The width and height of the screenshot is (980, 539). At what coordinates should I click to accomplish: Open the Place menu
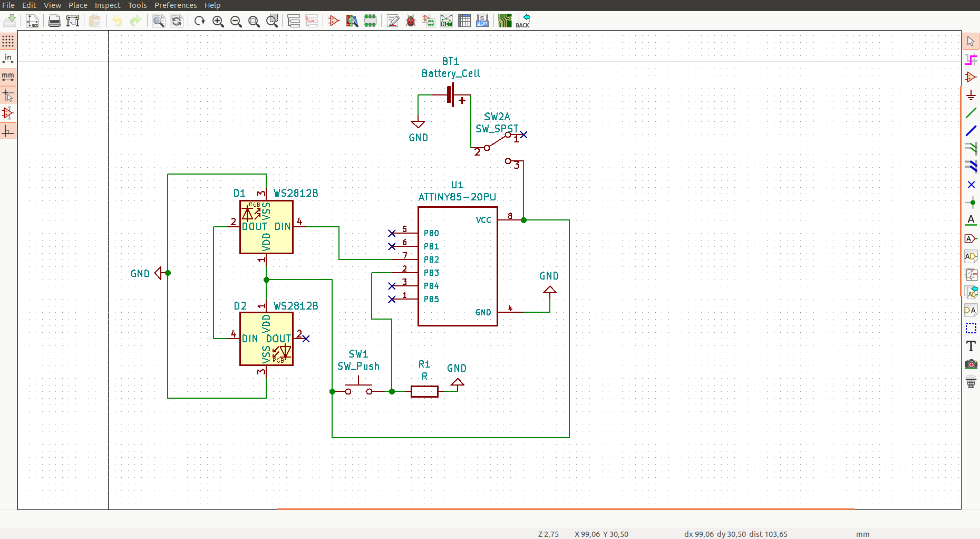(78, 5)
